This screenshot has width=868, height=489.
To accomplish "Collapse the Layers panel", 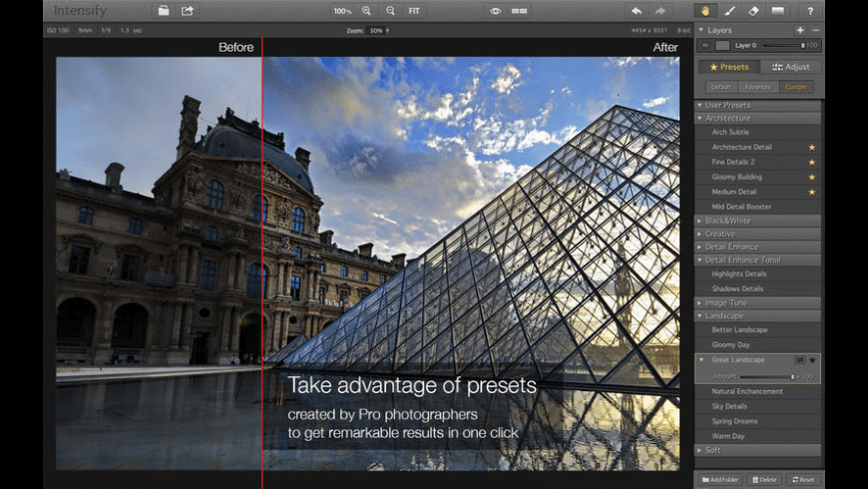I will pos(701,30).
